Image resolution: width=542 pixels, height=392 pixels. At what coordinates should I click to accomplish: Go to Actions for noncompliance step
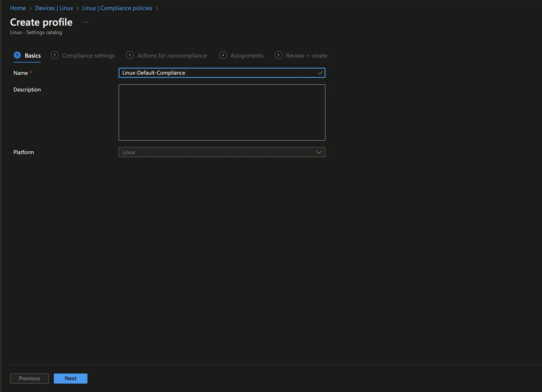tap(167, 55)
